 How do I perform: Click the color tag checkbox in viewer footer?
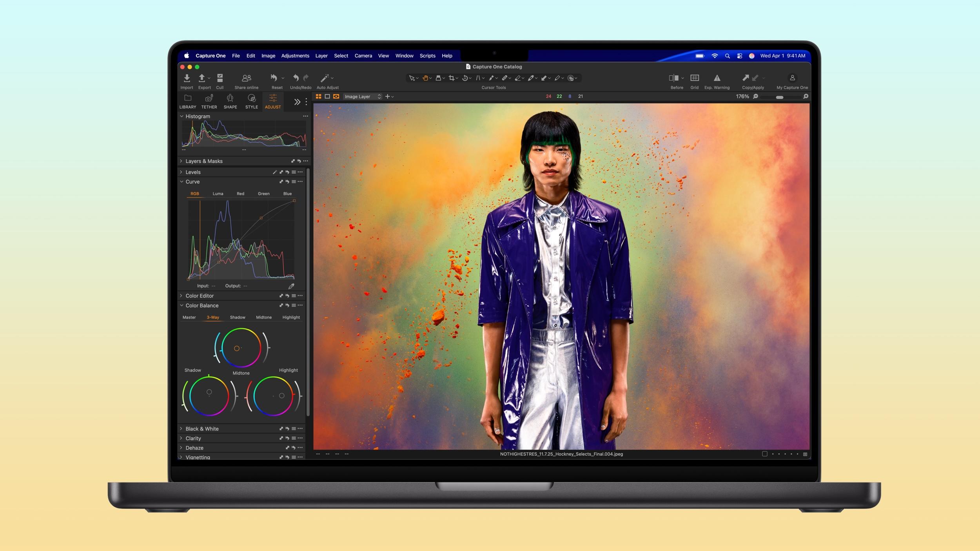(x=764, y=454)
